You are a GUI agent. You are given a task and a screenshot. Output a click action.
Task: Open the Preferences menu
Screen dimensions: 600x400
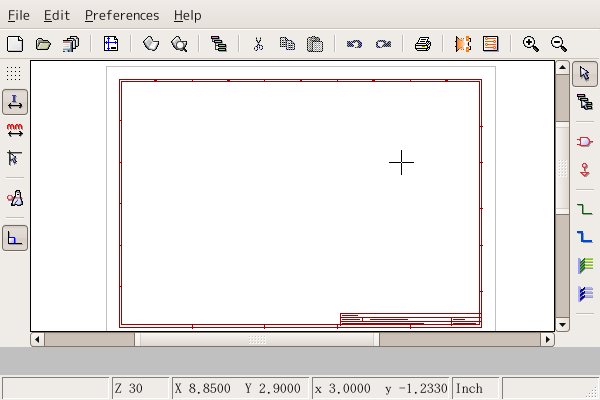click(122, 15)
